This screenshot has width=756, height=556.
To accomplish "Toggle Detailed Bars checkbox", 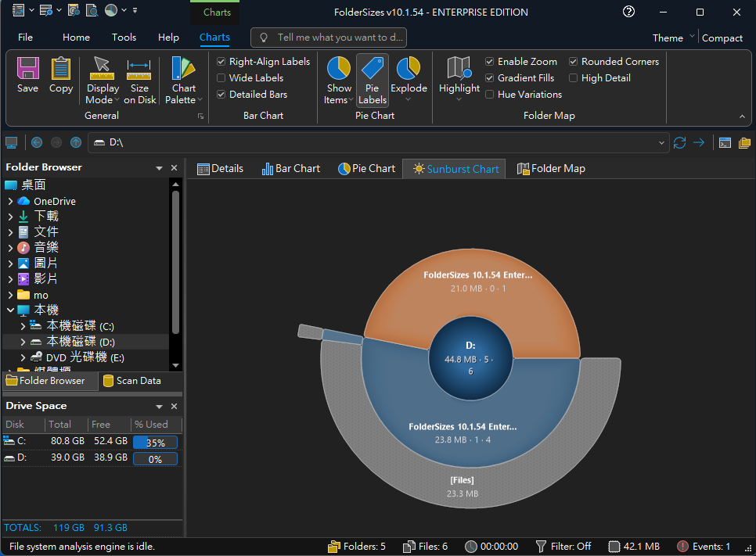I will [x=221, y=95].
